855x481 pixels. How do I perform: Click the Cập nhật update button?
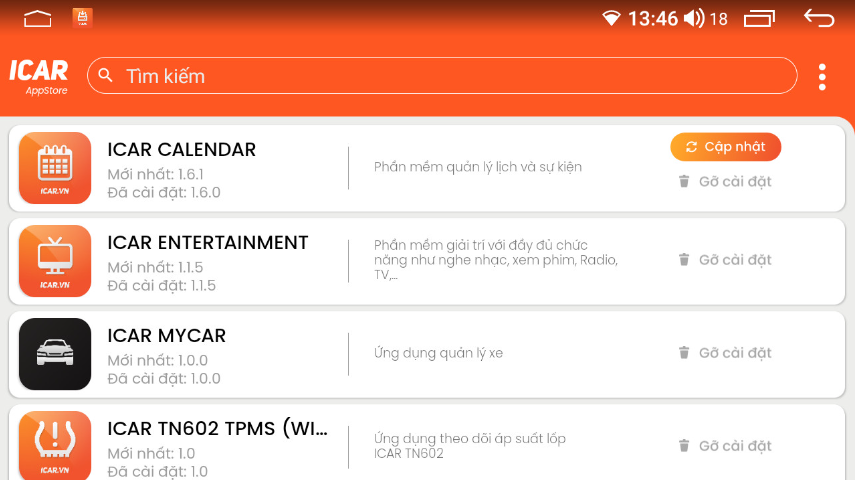[x=725, y=147]
